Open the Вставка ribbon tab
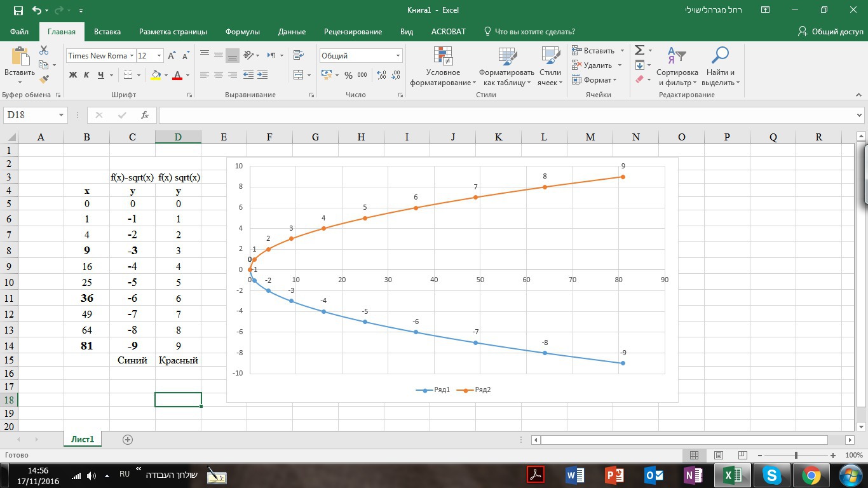Image resolution: width=868 pixels, height=488 pixels. pos(107,31)
